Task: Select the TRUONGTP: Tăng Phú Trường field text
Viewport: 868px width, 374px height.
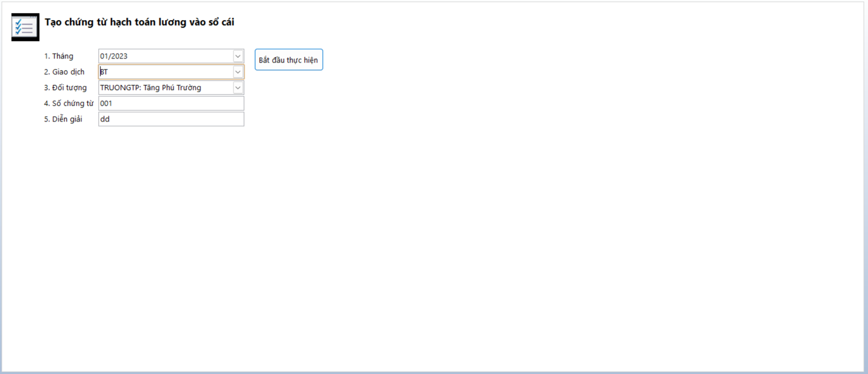Action: click(x=150, y=87)
